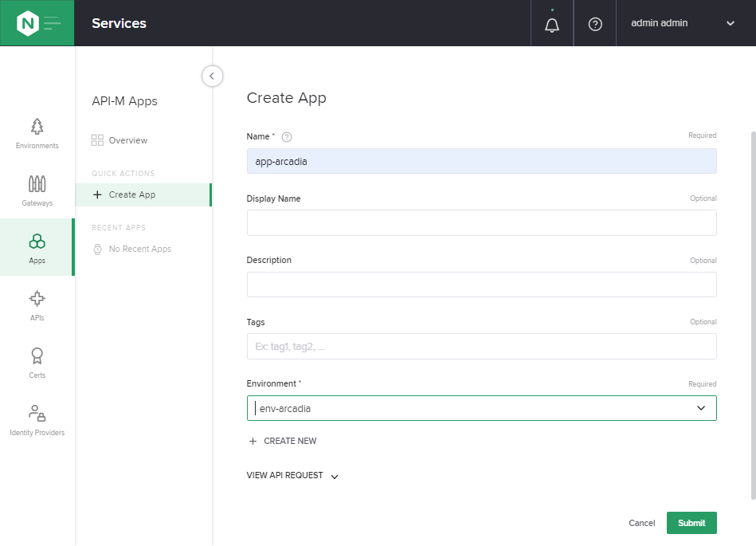Expand VIEW API REQUEST section

click(292, 476)
